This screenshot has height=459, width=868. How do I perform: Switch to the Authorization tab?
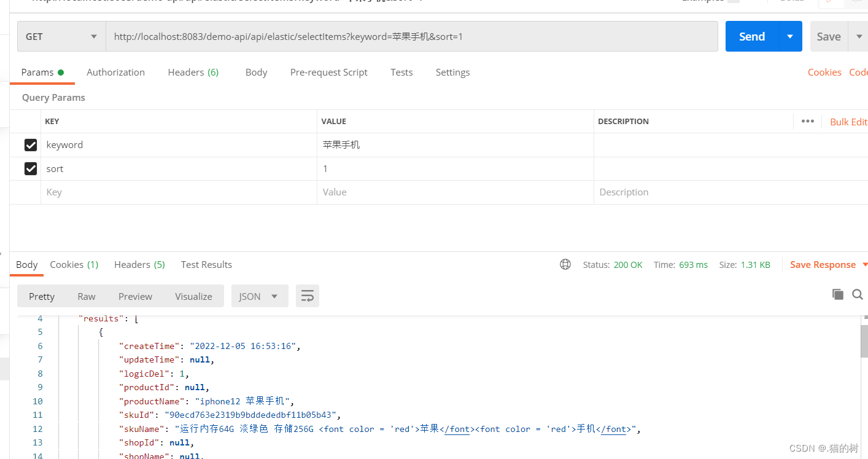[x=115, y=72]
